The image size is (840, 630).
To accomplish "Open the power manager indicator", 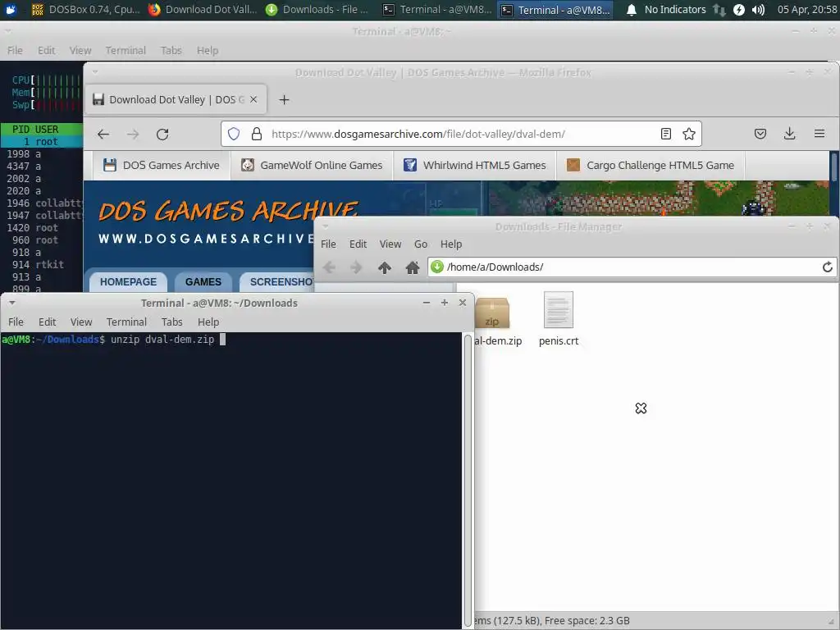I will 739,10.
